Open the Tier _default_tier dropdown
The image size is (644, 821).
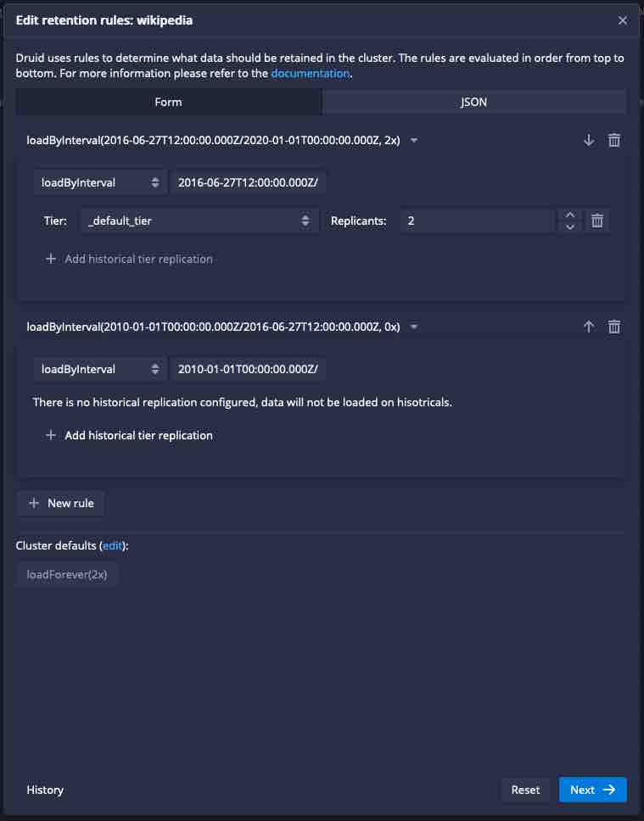pyautogui.click(x=198, y=221)
